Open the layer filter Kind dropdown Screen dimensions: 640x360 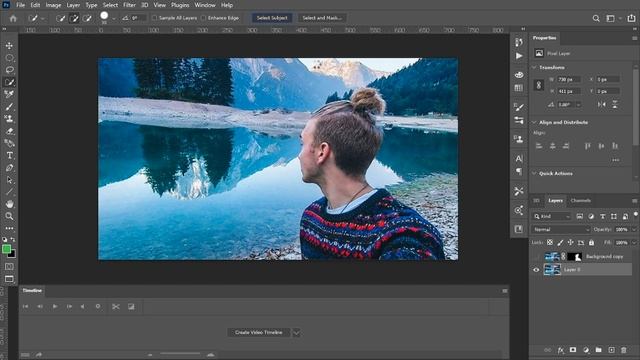tap(552, 216)
